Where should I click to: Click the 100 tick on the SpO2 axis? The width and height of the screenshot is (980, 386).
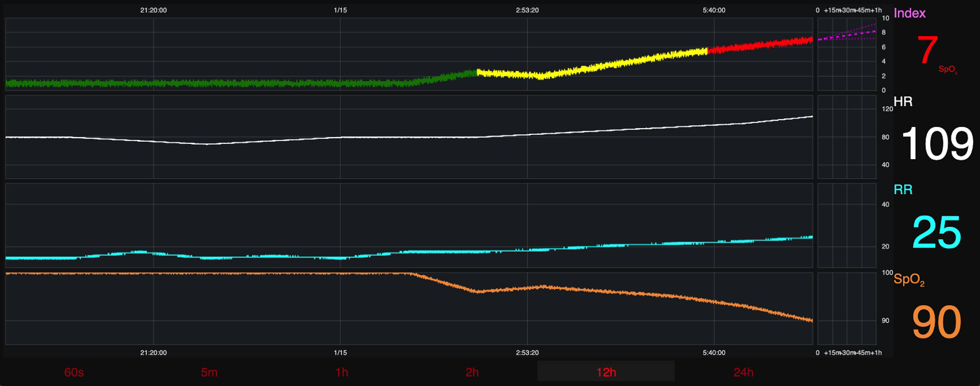point(888,273)
